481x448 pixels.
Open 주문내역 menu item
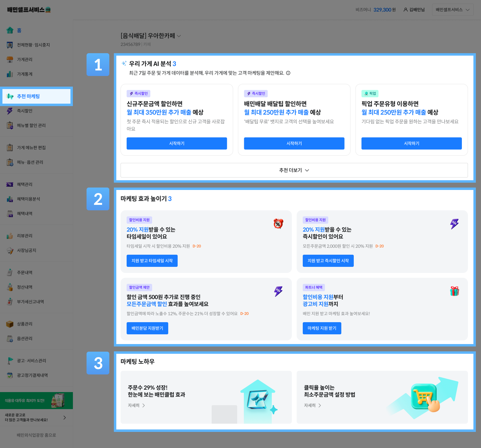coord(36,273)
